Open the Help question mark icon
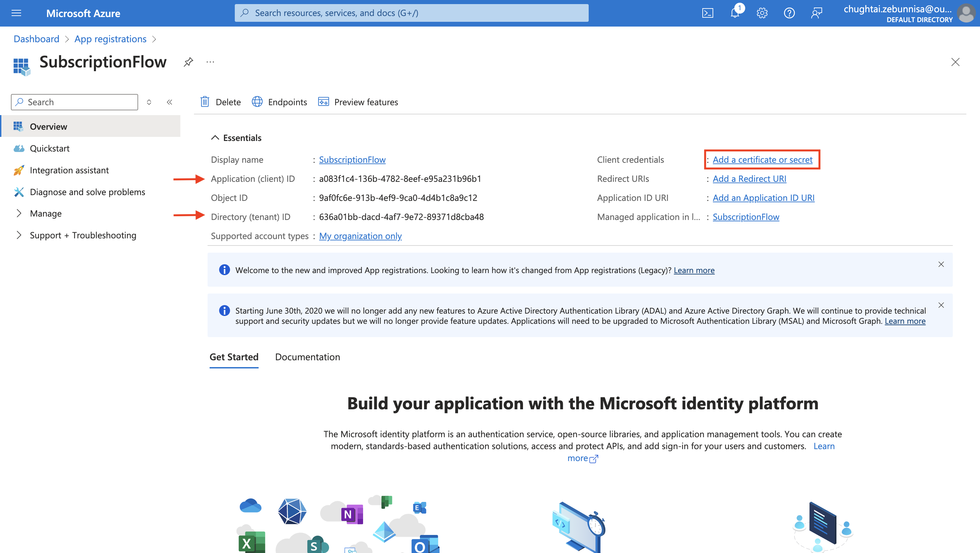980x553 pixels. click(789, 13)
